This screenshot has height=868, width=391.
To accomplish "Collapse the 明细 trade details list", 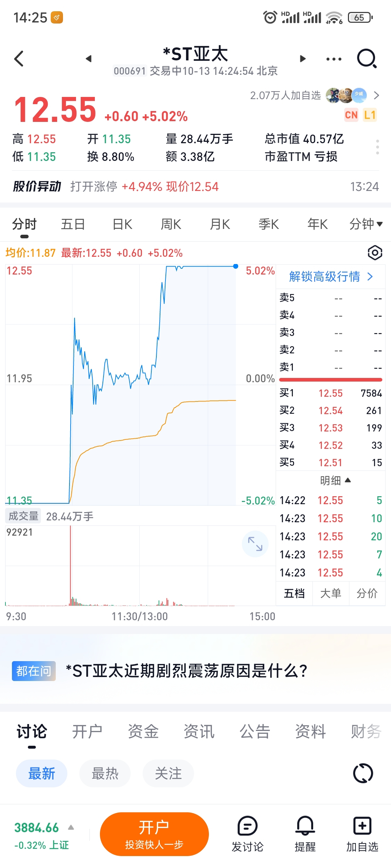I will click(335, 481).
